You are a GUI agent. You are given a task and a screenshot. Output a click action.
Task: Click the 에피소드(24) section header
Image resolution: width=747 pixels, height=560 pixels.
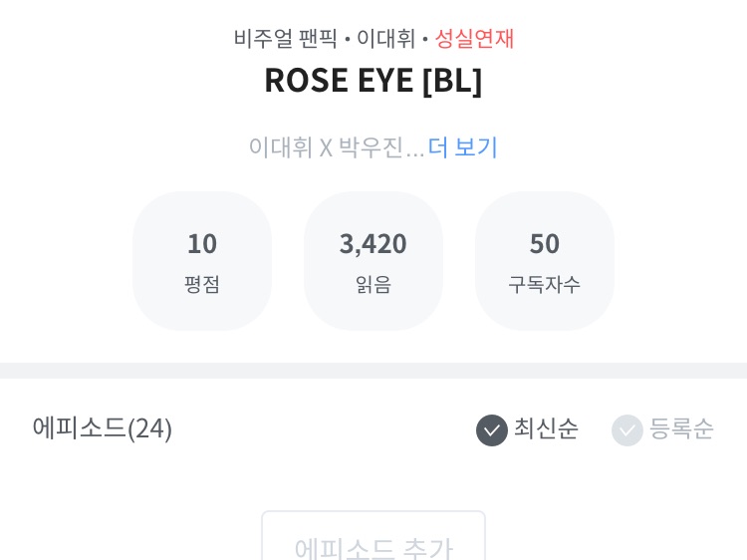click(102, 428)
